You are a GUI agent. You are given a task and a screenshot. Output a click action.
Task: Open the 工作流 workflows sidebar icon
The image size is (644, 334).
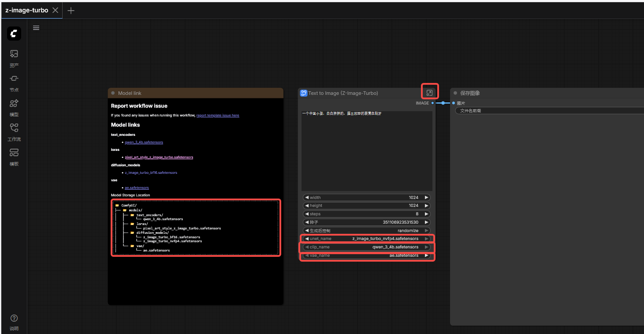tap(14, 128)
